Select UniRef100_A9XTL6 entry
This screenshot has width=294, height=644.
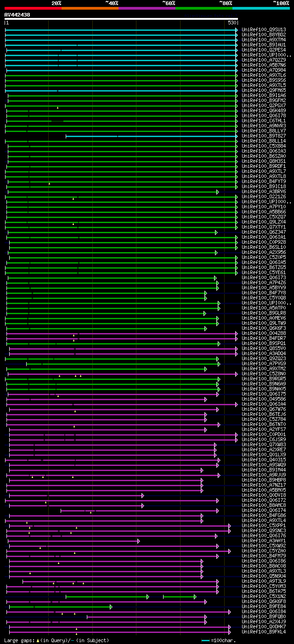264,75
